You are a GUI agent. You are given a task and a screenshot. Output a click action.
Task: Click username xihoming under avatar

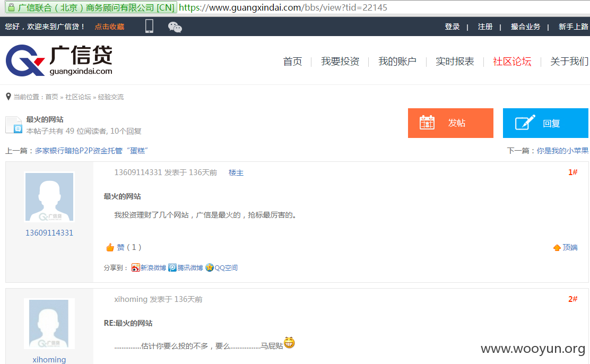click(49, 359)
